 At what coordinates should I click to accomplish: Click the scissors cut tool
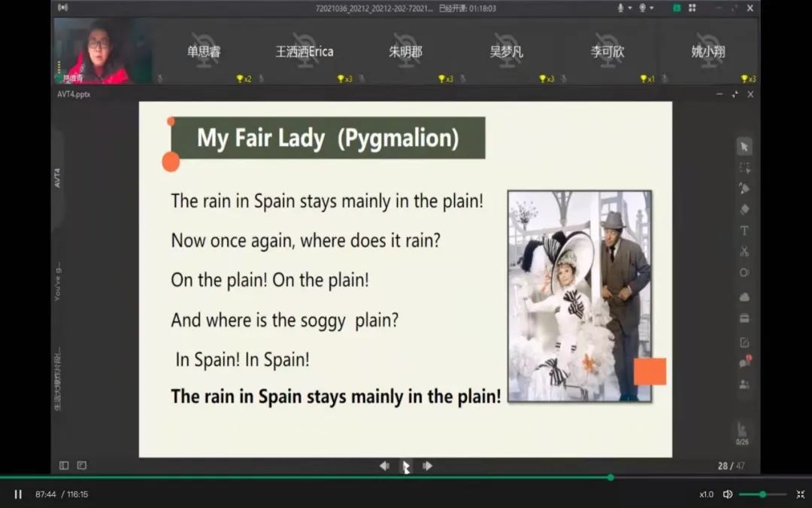tap(744, 251)
